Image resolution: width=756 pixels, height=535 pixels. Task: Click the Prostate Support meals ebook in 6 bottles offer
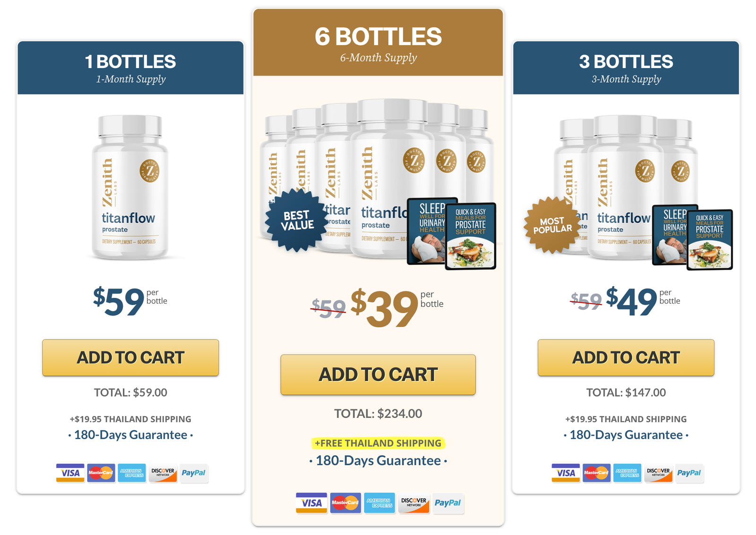pos(471,236)
